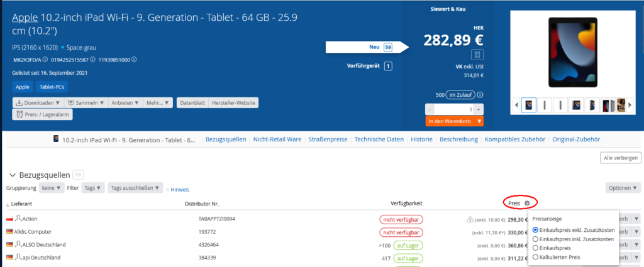Show info for number 11939851000
This screenshot has width=644, height=267.
tap(134, 60)
